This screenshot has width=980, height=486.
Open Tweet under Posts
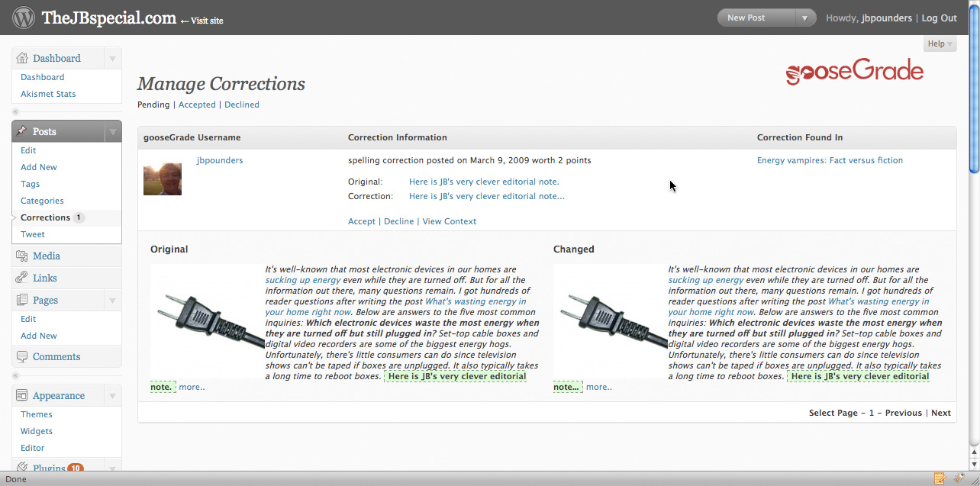tap(33, 234)
